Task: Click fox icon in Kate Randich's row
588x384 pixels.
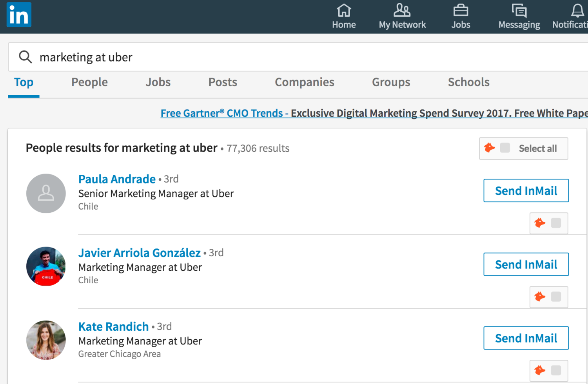Action: [x=540, y=370]
